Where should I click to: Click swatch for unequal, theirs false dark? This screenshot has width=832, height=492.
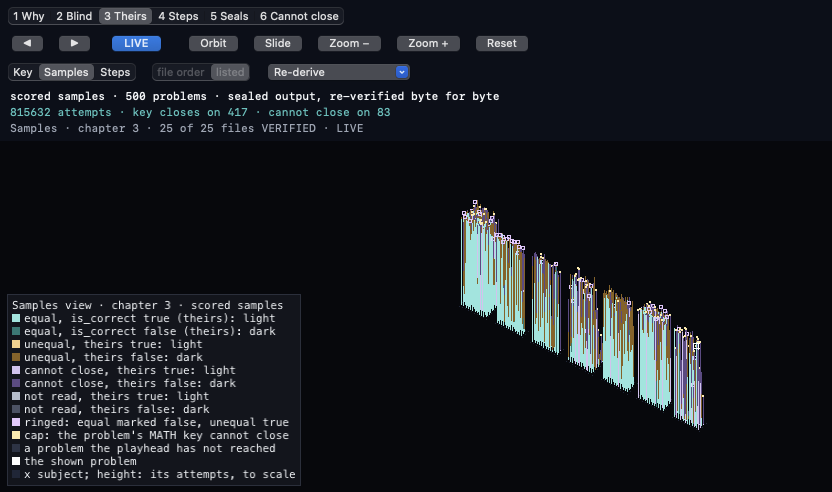pyautogui.click(x=16, y=357)
